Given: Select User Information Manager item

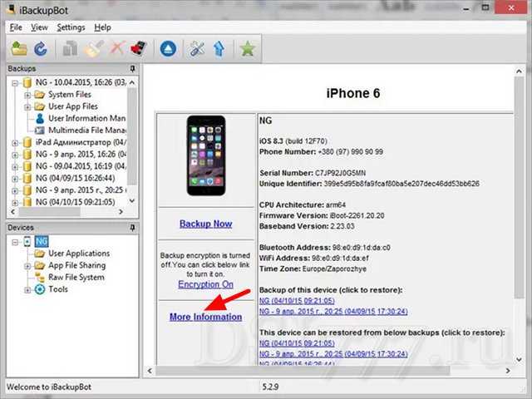Looking at the screenshot, I should [x=86, y=118].
